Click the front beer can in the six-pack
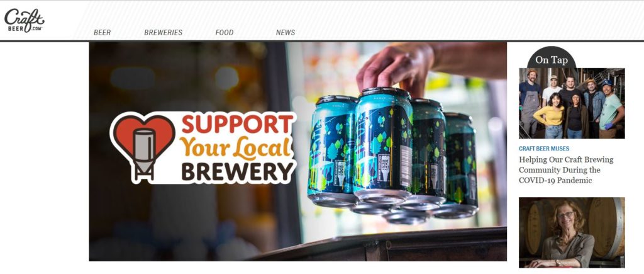This screenshot has height=274, width=644. [383, 144]
